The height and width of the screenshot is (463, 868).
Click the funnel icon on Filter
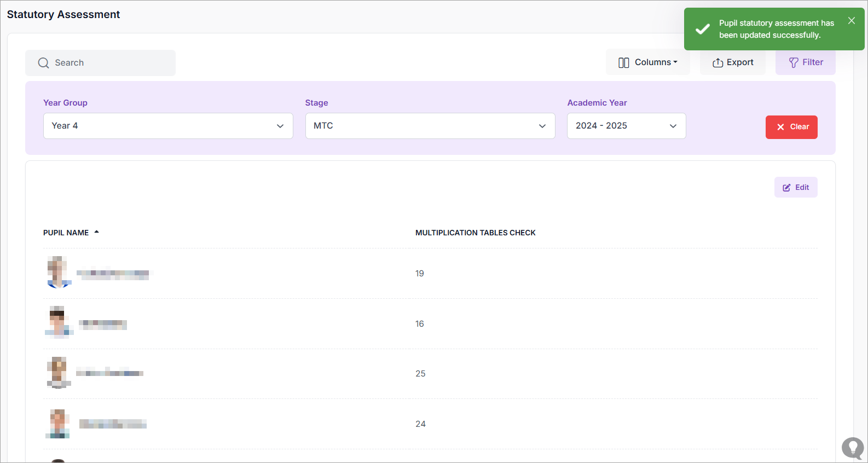pyautogui.click(x=793, y=63)
